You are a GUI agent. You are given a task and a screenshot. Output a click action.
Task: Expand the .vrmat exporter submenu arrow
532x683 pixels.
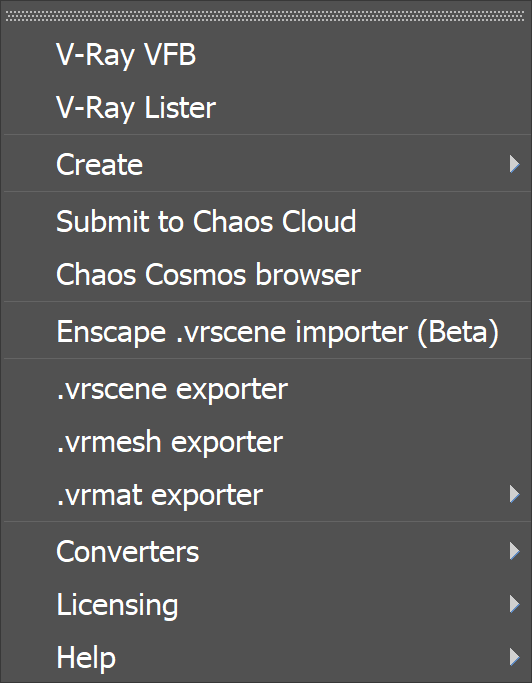tap(515, 494)
